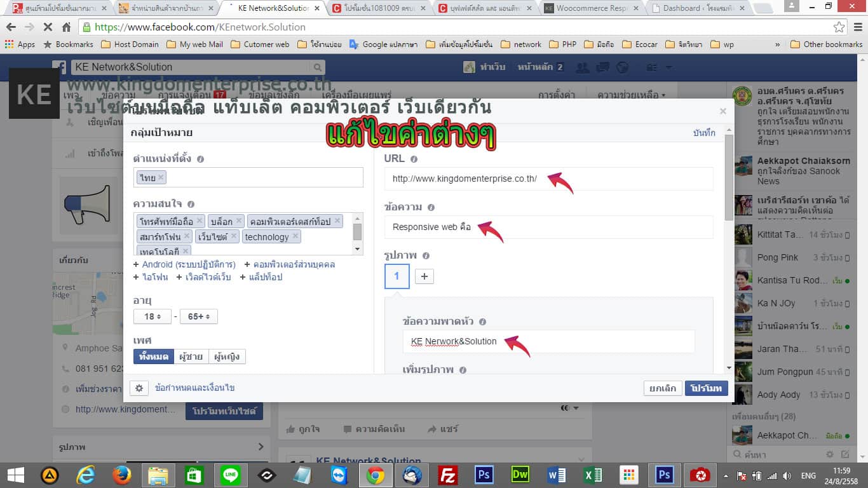Select ผู้ชาย gender option
This screenshot has height=488, width=868.
pyautogui.click(x=191, y=356)
